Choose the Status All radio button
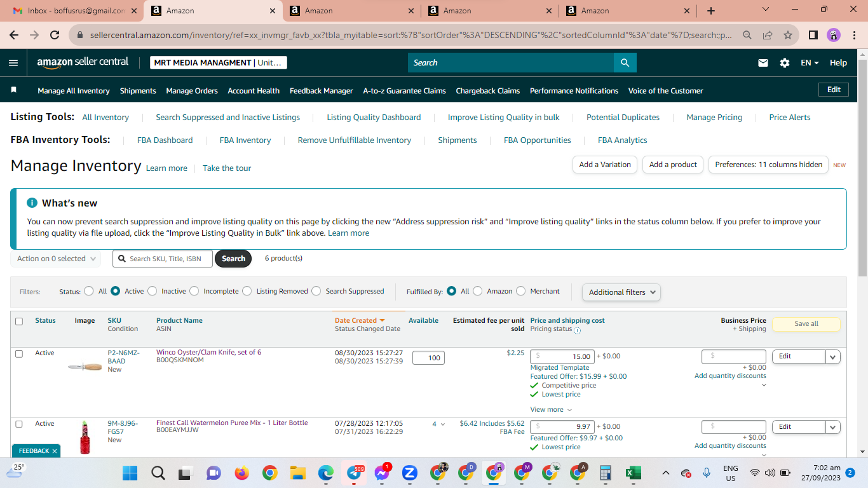This screenshot has height=488, width=868. point(89,291)
